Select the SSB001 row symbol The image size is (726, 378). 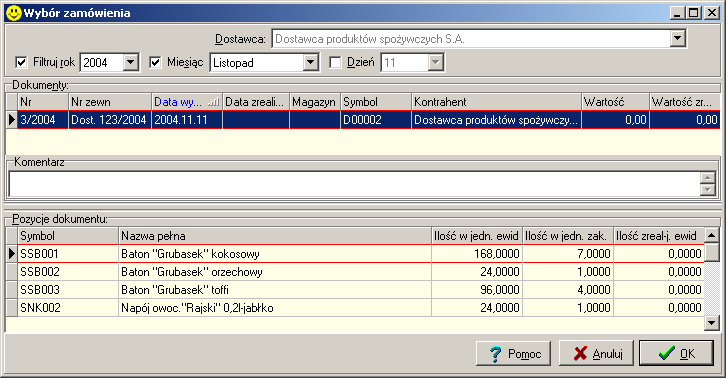[68, 254]
